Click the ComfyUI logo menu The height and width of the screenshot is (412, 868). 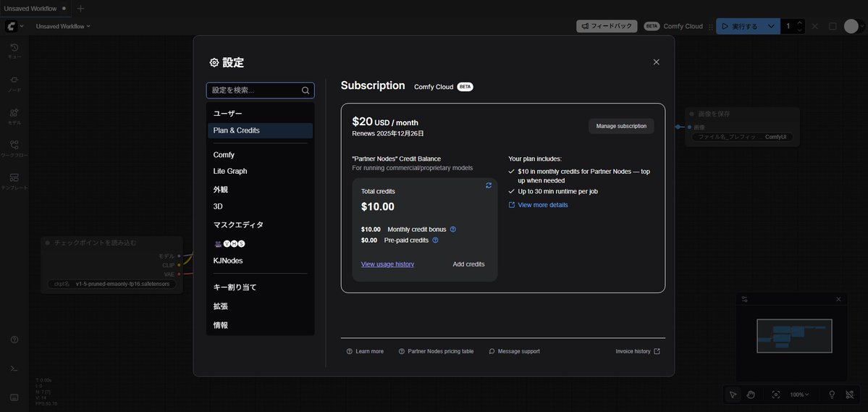(x=14, y=26)
